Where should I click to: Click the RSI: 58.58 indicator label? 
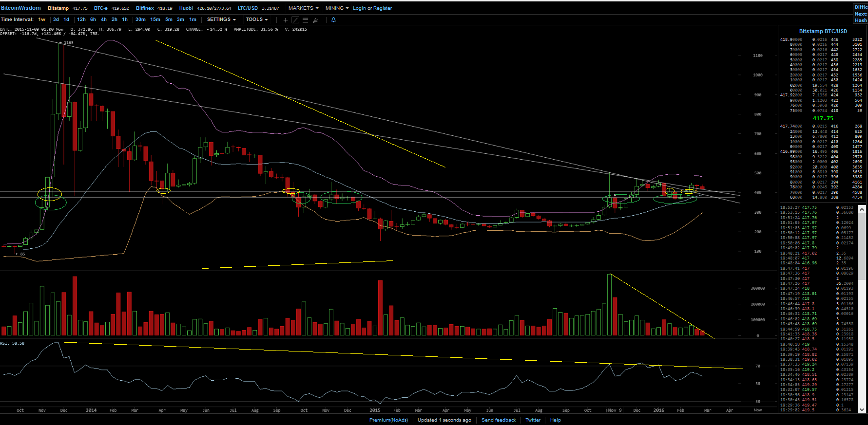pos(12,343)
